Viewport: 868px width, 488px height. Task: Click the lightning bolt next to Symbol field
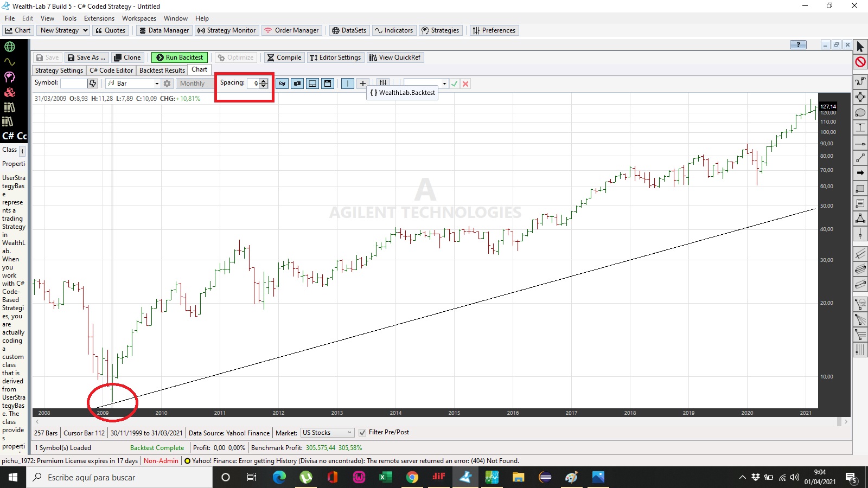93,84
